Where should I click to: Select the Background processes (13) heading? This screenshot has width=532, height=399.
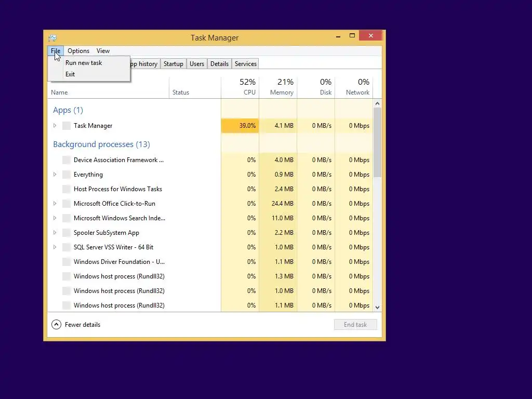point(101,144)
